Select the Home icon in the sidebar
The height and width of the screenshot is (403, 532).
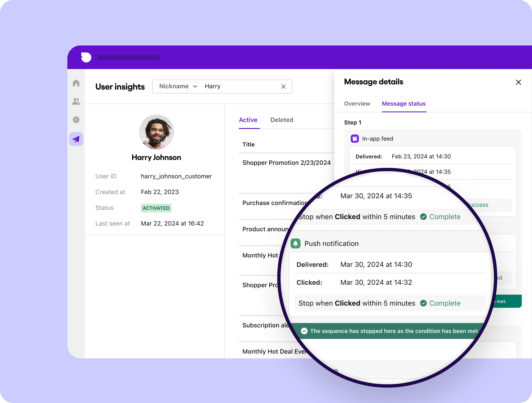(x=76, y=83)
